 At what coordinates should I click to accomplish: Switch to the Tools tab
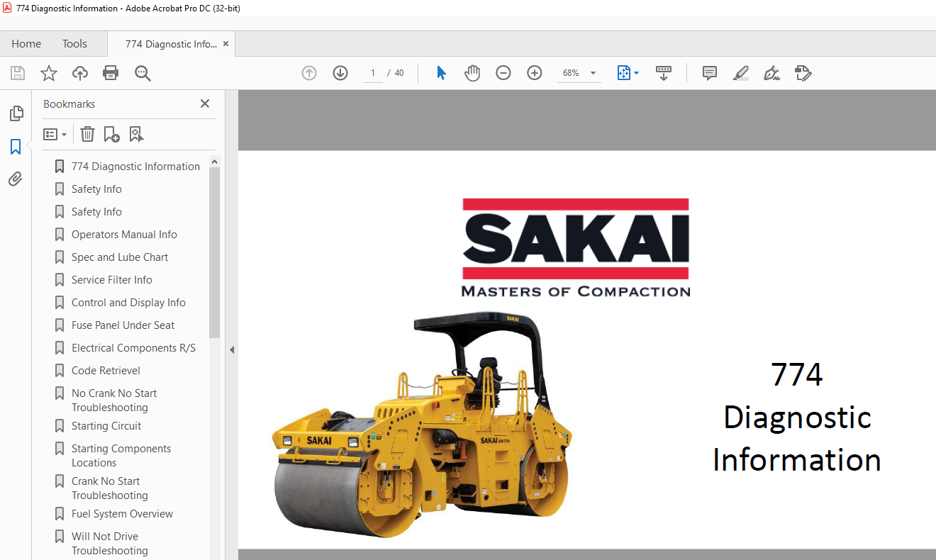click(74, 44)
